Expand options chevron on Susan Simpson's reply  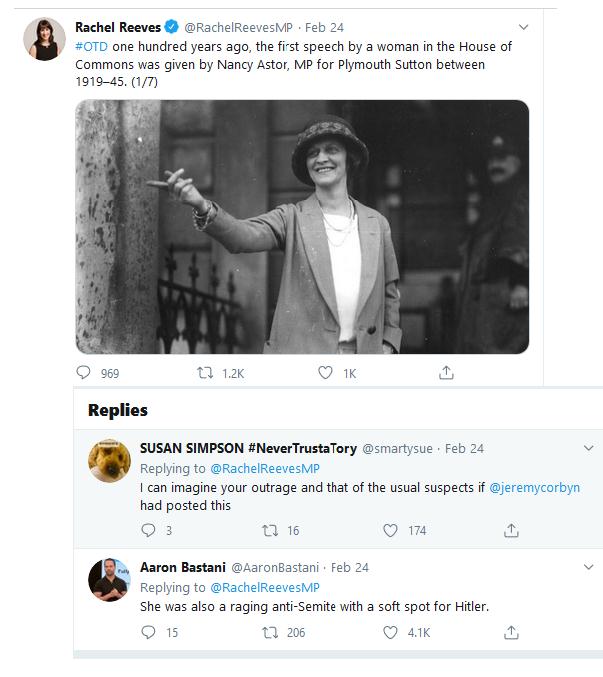588,449
